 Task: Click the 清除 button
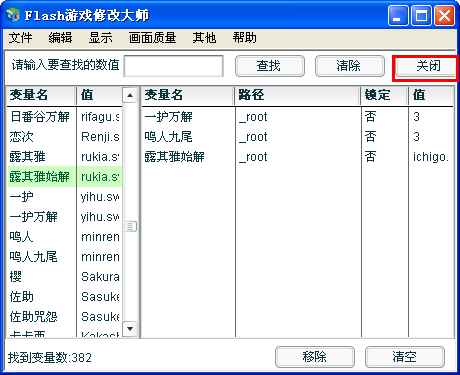tap(350, 66)
